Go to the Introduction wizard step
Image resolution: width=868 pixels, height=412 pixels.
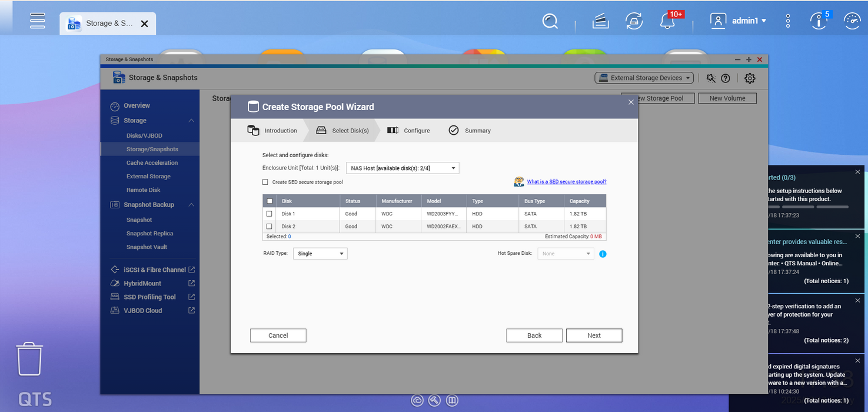[272, 131]
